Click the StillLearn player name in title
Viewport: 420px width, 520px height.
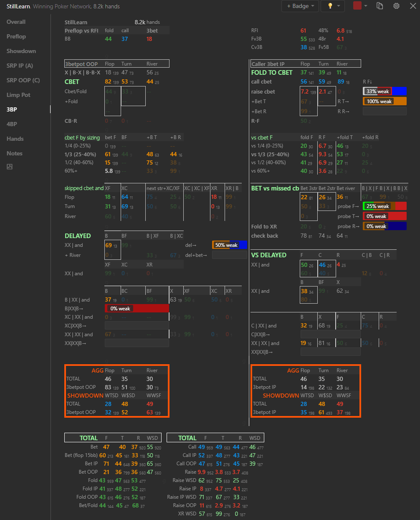click(x=18, y=6)
